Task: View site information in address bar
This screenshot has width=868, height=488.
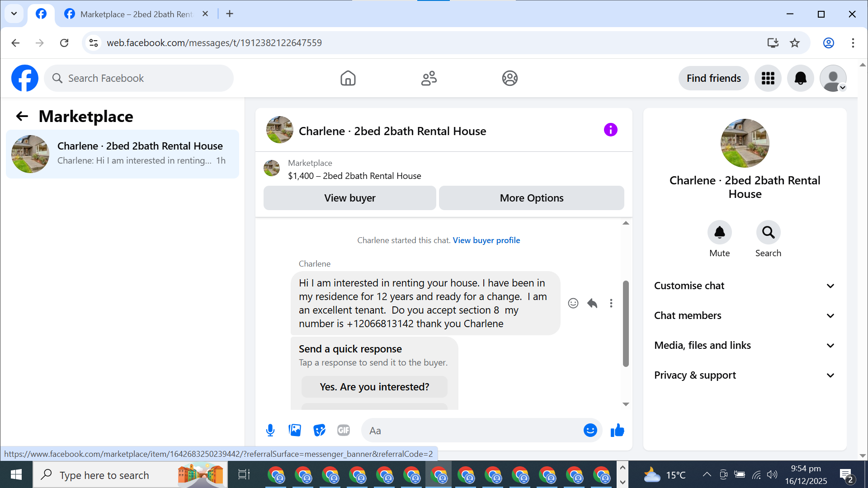Action: (94, 43)
